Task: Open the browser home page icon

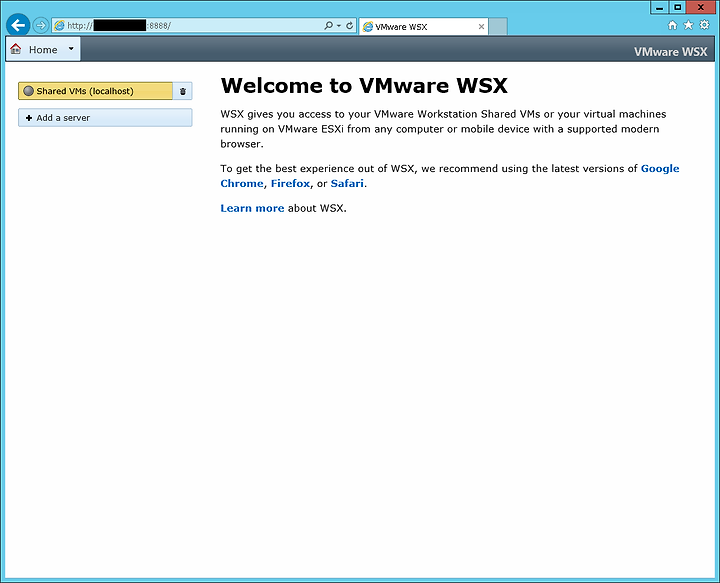Action: [672, 25]
